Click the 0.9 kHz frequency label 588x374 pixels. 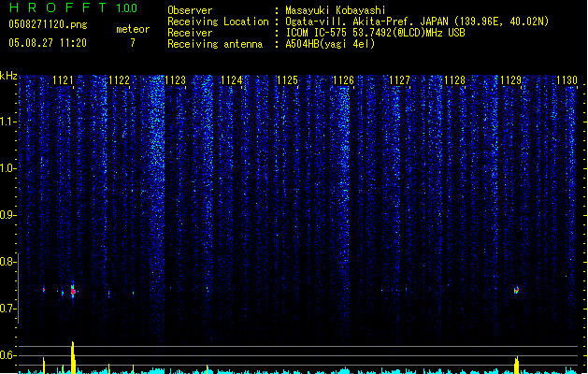[x=8, y=215]
